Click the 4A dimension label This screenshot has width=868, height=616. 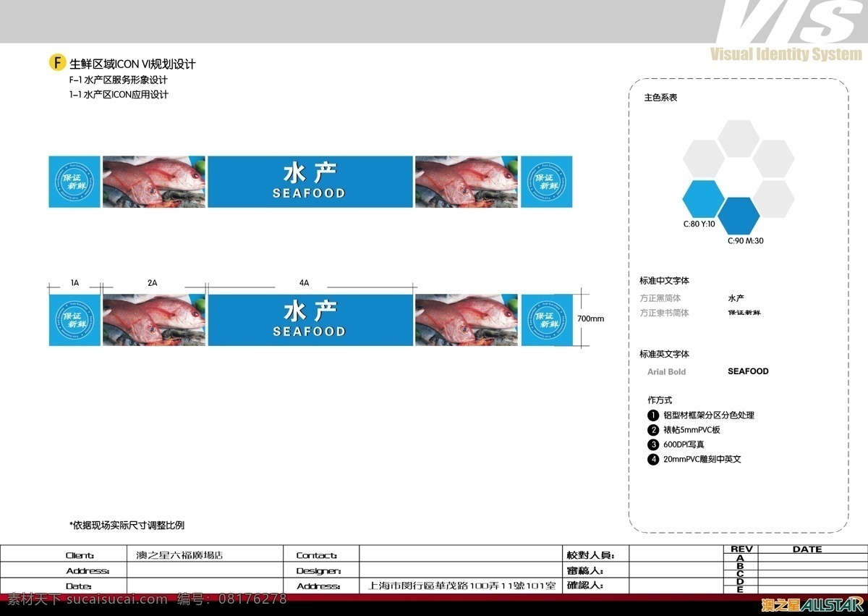[x=305, y=284]
